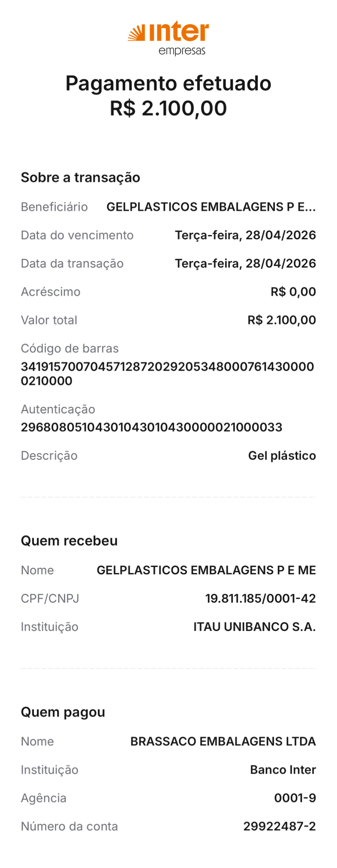Select the Data da transação date value
The height and width of the screenshot is (868, 337).
click(x=245, y=264)
